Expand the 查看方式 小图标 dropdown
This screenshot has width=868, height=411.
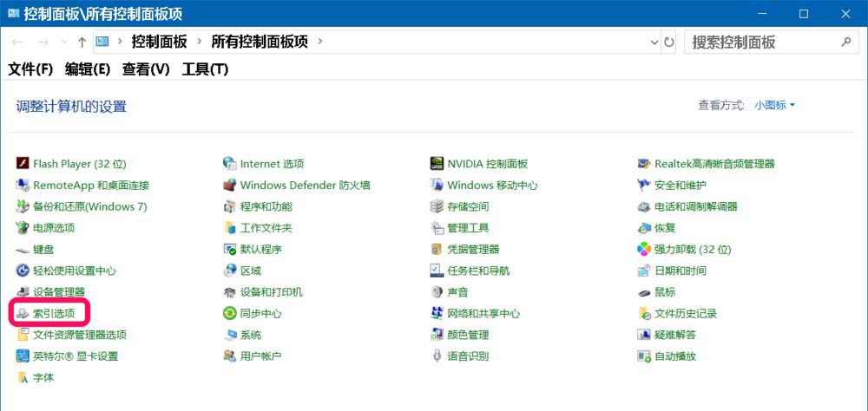[774, 105]
